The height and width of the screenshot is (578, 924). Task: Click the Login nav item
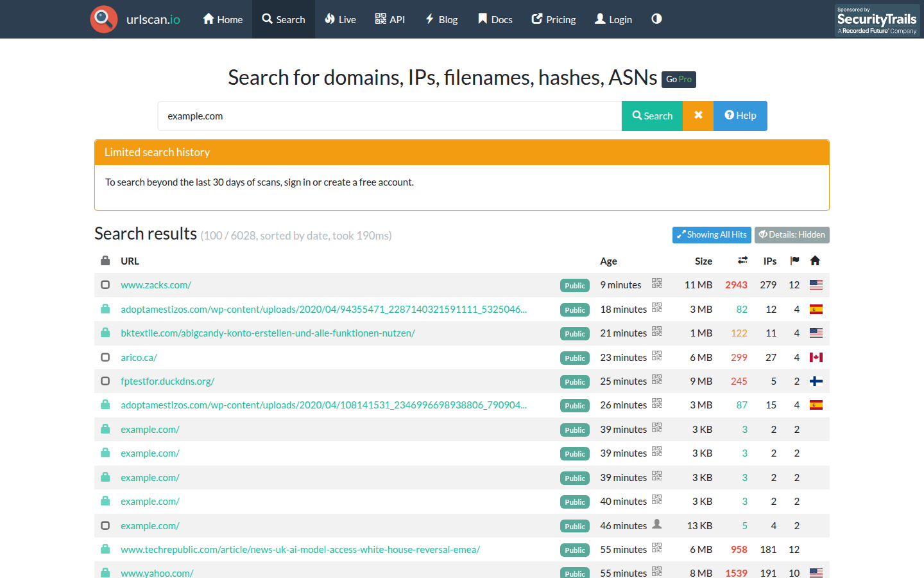(613, 19)
